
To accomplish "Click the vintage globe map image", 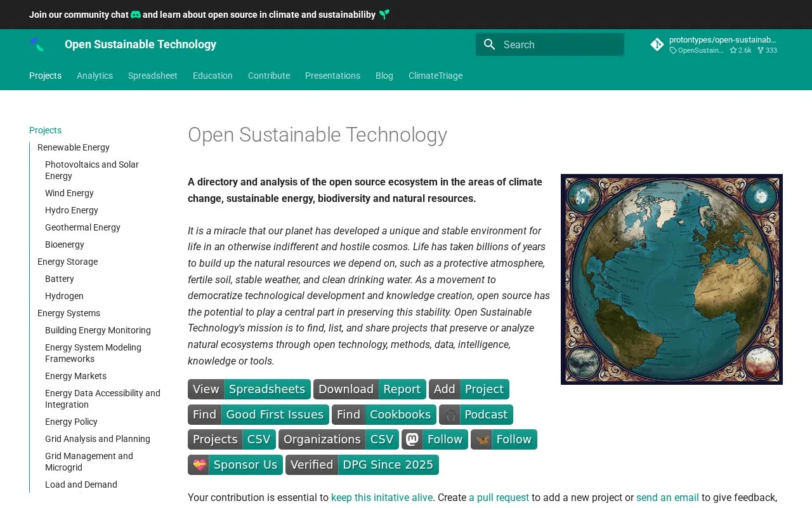I will pos(672,279).
